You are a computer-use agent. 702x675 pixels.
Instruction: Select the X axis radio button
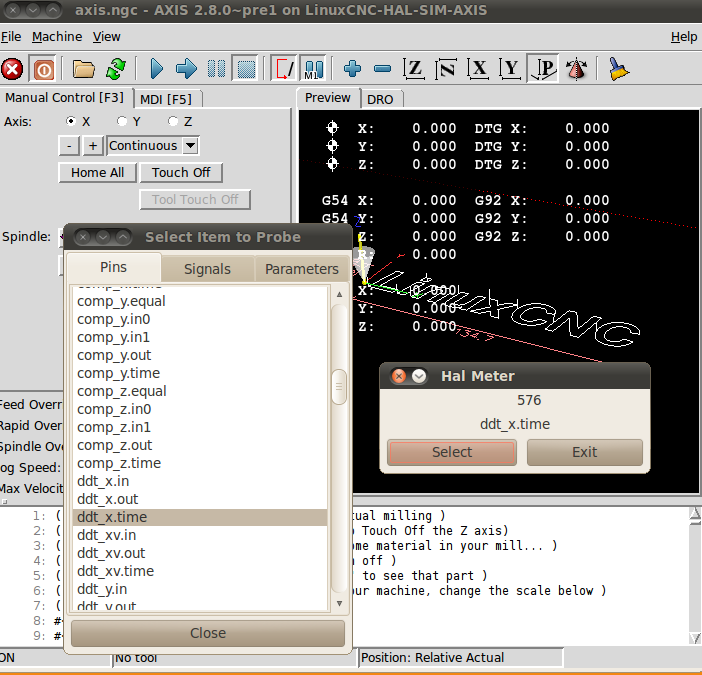click(71, 121)
